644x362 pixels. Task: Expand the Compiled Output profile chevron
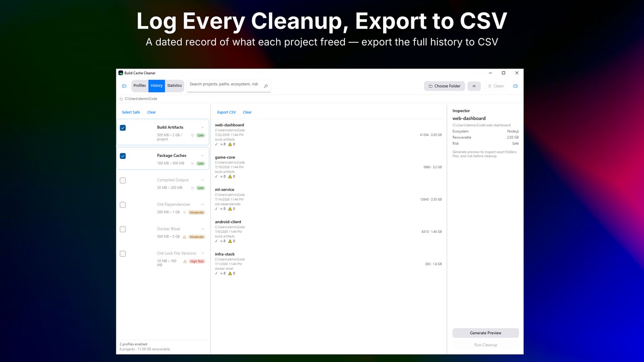pyautogui.click(x=203, y=180)
